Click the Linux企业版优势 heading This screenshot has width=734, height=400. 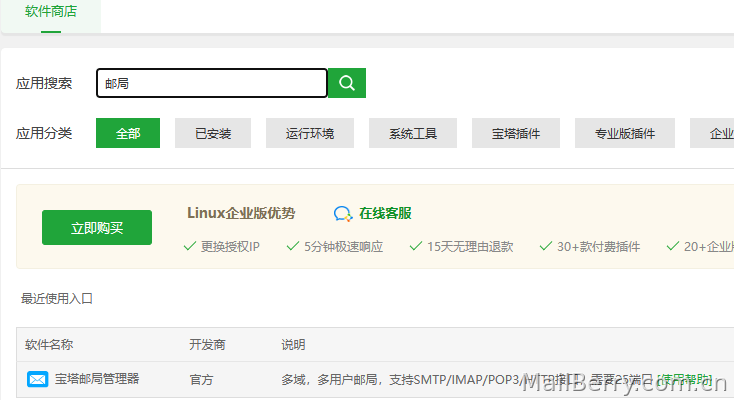click(x=241, y=213)
